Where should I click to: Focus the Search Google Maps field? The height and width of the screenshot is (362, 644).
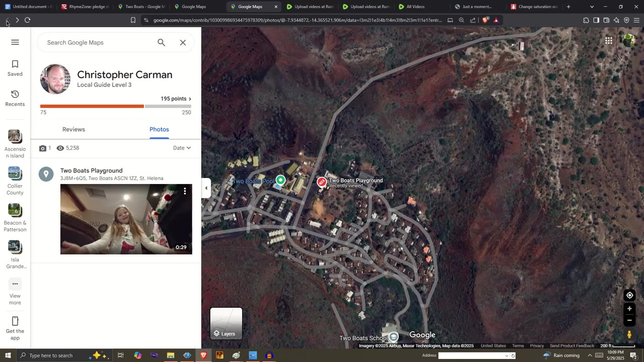(98, 43)
